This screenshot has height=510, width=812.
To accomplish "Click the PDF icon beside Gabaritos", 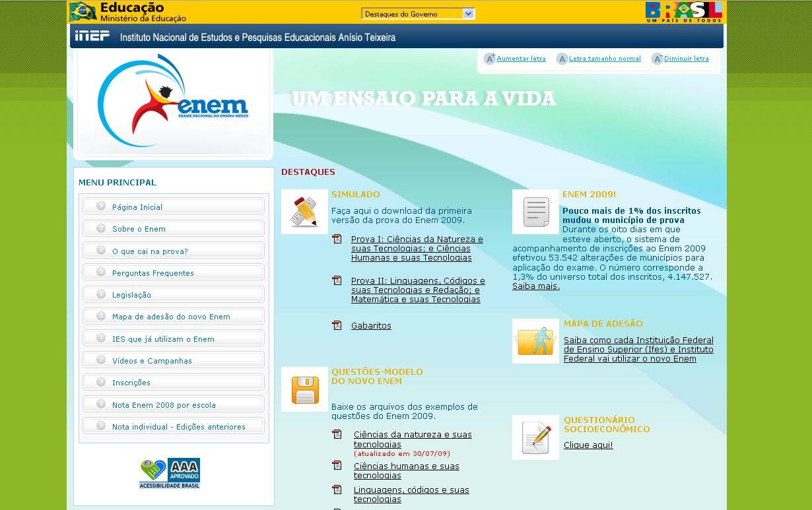I will point(337,325).
